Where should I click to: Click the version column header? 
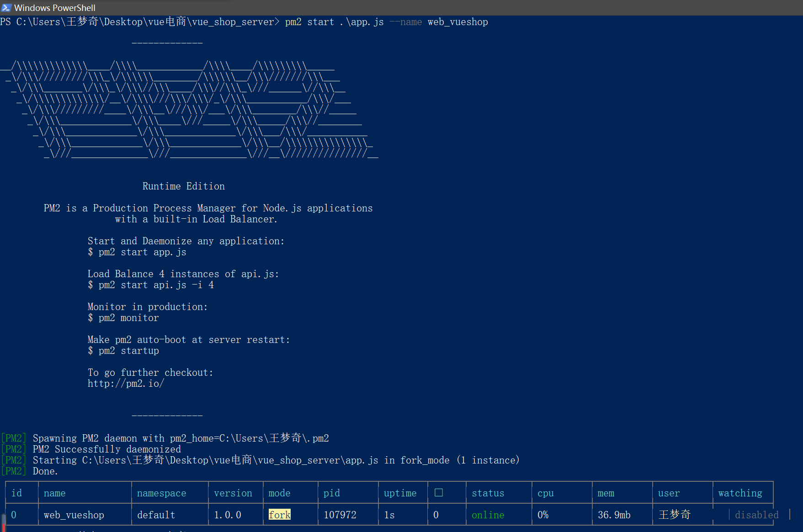[233, 493]
